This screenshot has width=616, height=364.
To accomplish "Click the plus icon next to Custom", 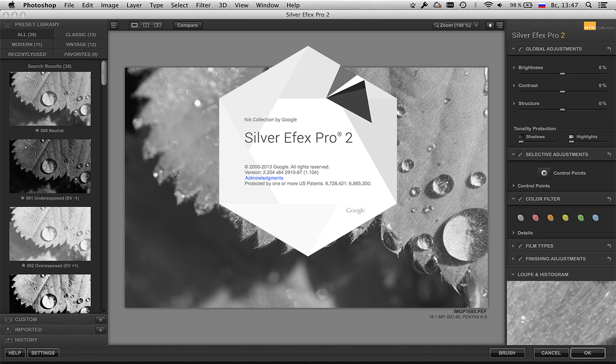I will click(x=100, y=319).
